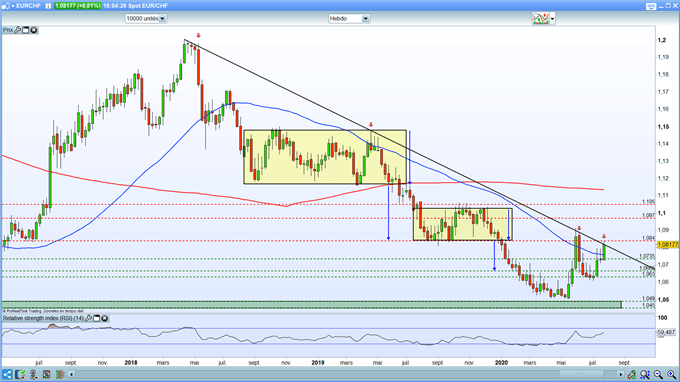The height and width of the screenshot is (382, 680).
Task: Open the EURCHF instrument menu arrow
Action: [13, 6]
